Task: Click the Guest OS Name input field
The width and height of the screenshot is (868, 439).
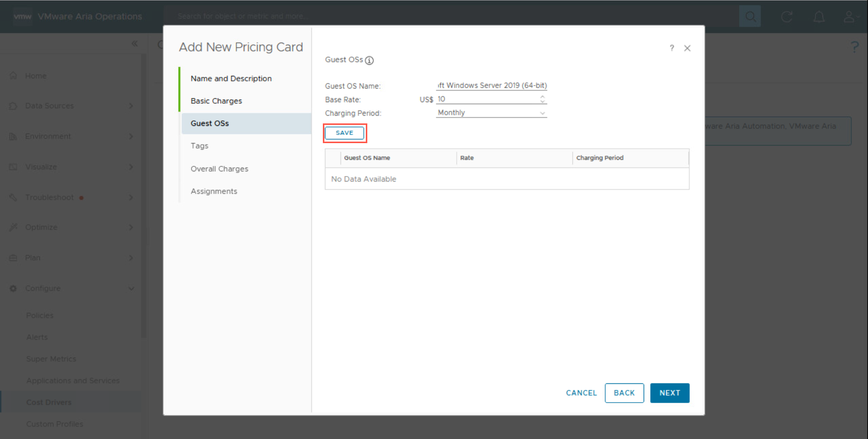Action: click(491, 85)
